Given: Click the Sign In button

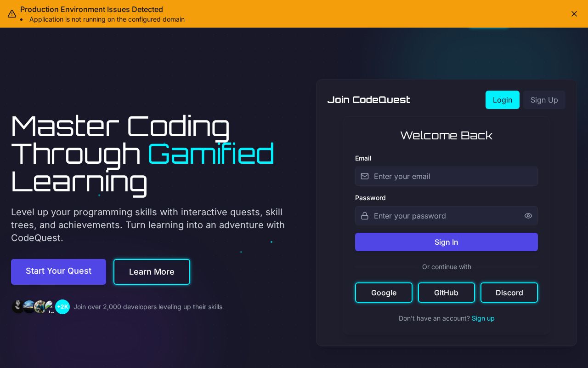Looking at the screenshot, I should (x=447, y=242).
